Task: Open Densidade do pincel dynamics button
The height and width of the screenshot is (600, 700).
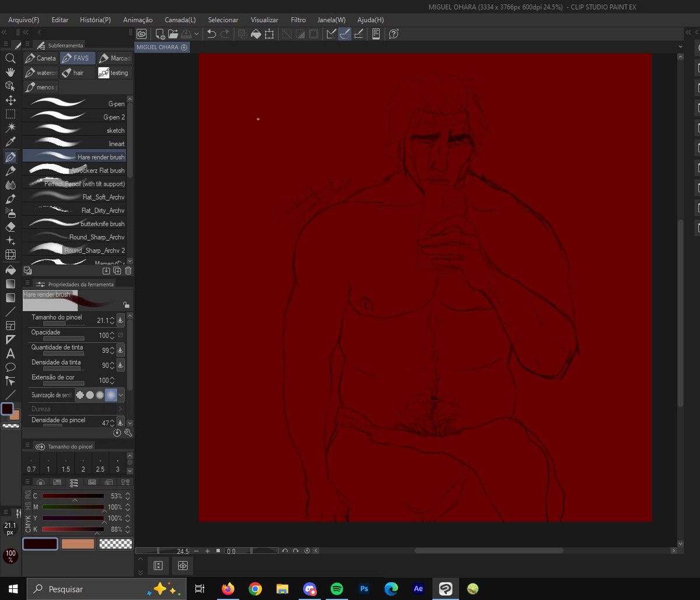Action: click(x=120, y=423)
